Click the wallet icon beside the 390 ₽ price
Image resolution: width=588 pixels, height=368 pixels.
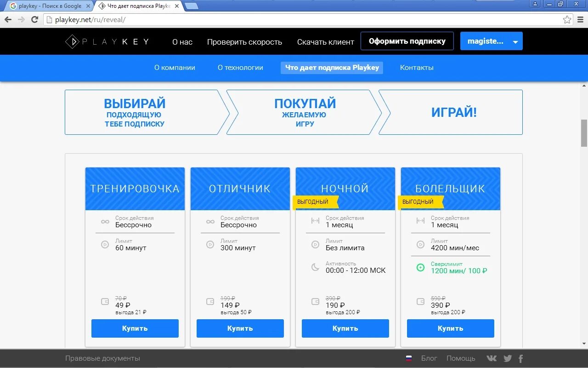420,302
